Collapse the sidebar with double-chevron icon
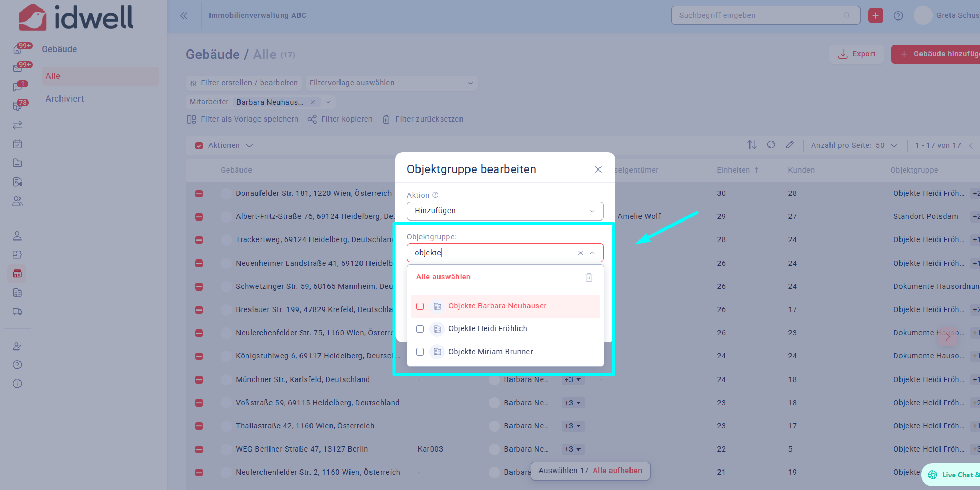 pos(184,16)
